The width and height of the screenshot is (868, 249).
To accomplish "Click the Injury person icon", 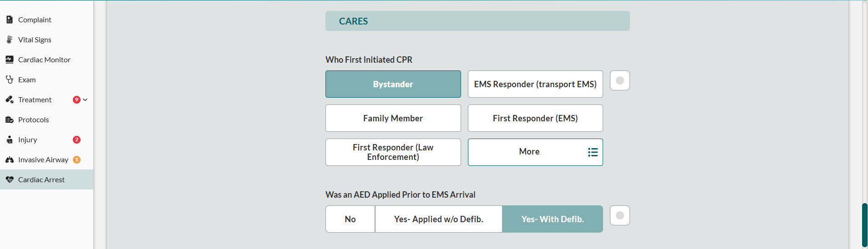I will coord(10,139).
